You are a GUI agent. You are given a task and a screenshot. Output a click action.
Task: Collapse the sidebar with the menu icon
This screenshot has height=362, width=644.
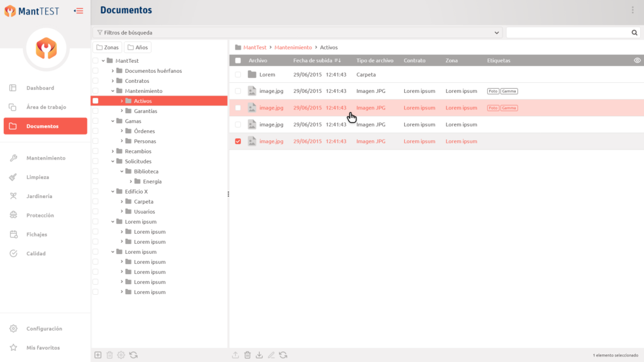(x=79, y=11)
